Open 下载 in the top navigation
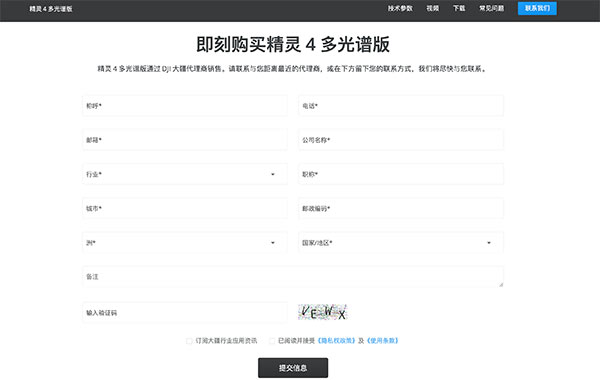Viewport: 600px width, 380px height. point(459,8)
